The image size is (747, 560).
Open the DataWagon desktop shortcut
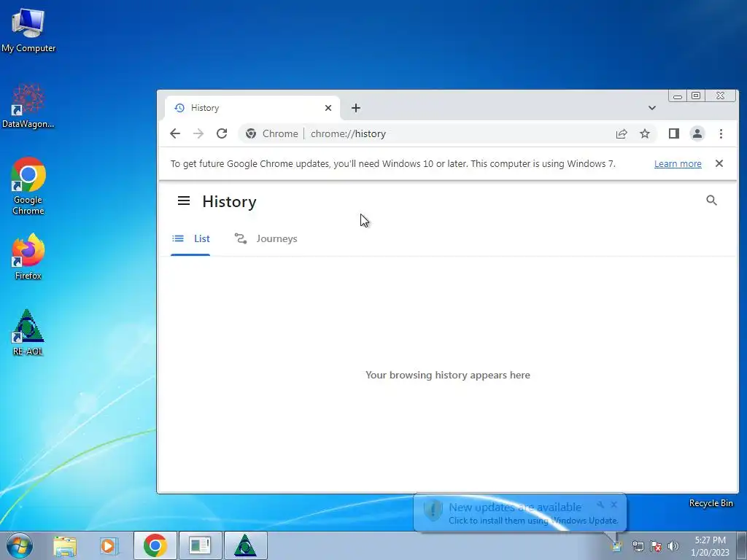(28, 106)
